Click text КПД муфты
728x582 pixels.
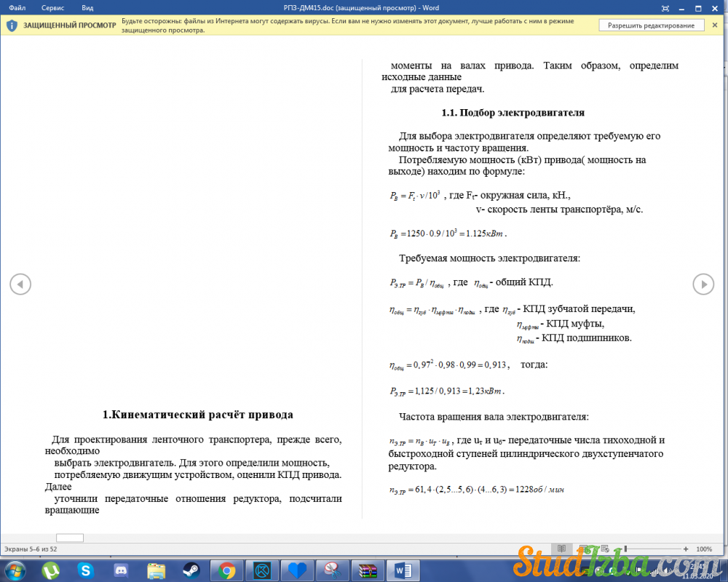[575, 324]
